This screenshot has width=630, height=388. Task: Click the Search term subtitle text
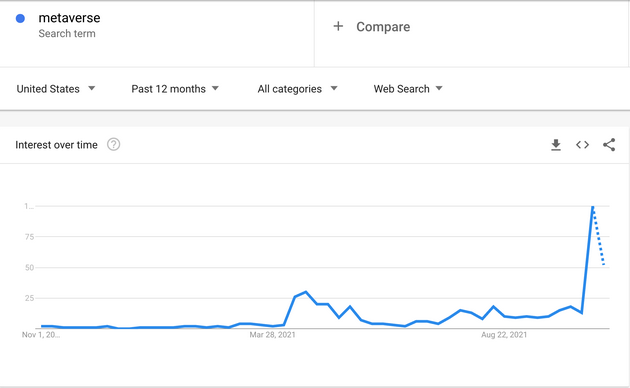pos(67,34)
